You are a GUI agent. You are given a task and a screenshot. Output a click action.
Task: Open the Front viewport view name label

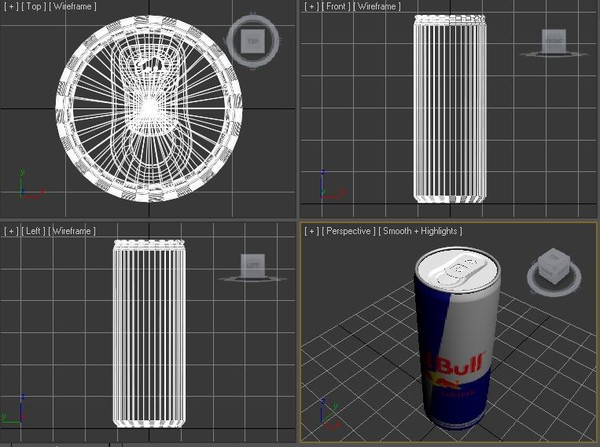click(x=336, y=7)
